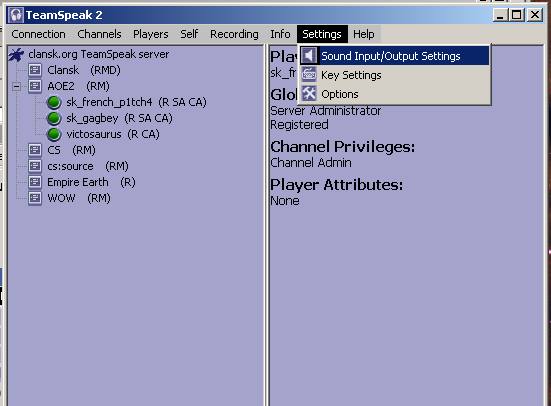Click the Channel Admin text
This screenshot has height=406, width=551.
[311, 163]
